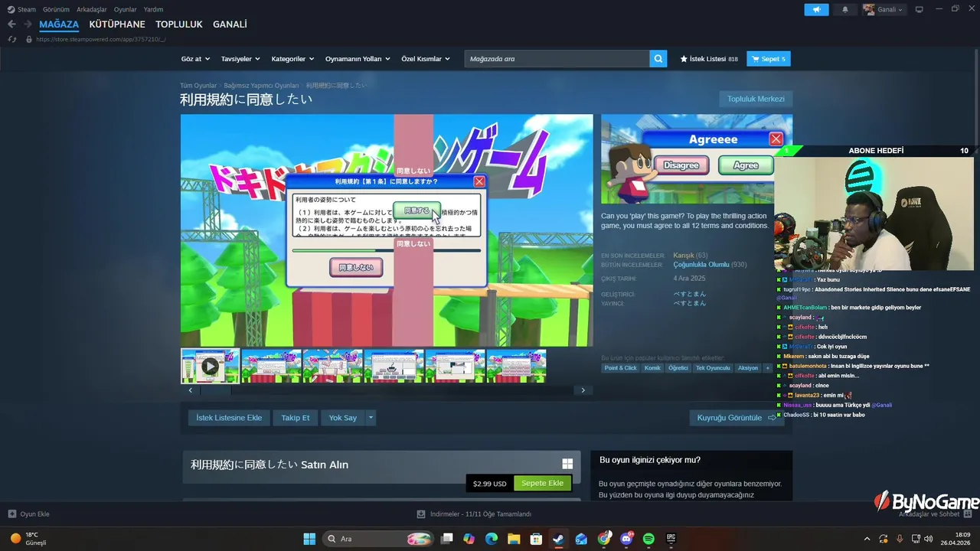980x551 pixels.
Task: Click İstek Listesine Ekle button
Action: tap(229, 418)
